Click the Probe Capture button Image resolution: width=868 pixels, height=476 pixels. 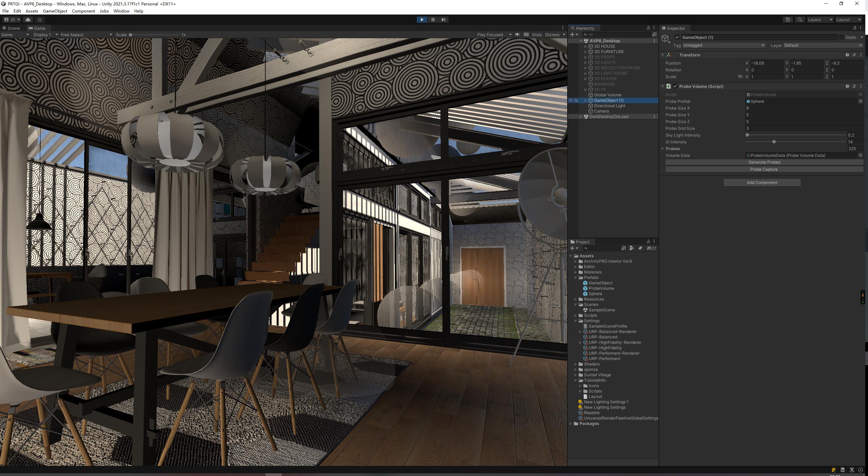(764, 169)
